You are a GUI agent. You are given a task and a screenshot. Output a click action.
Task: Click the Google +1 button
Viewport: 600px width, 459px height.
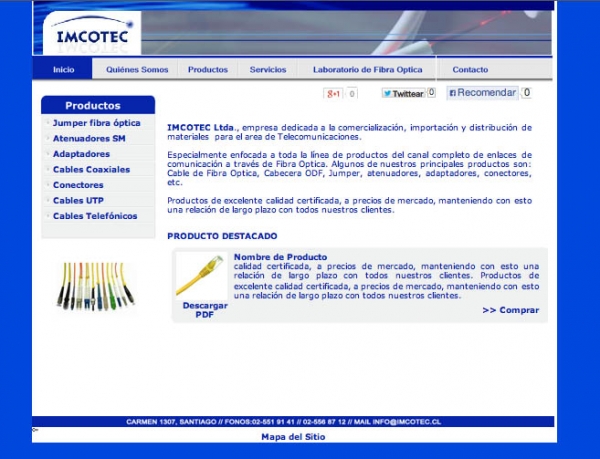[x=333, y=94]
